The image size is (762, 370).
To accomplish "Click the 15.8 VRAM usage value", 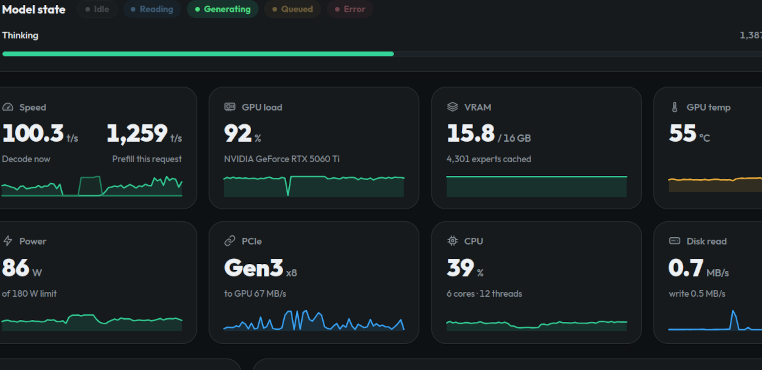I will click(x=470, y=134).
